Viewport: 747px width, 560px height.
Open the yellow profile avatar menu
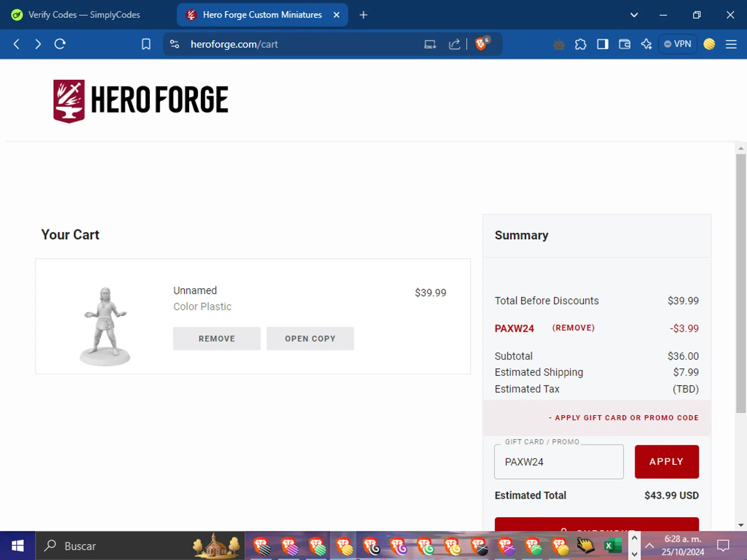709,44
